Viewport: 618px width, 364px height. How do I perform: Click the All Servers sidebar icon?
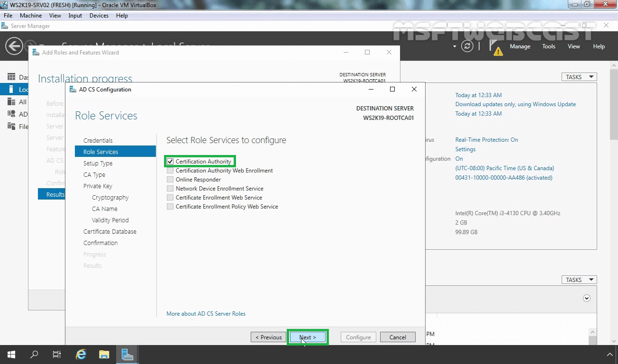11,101
